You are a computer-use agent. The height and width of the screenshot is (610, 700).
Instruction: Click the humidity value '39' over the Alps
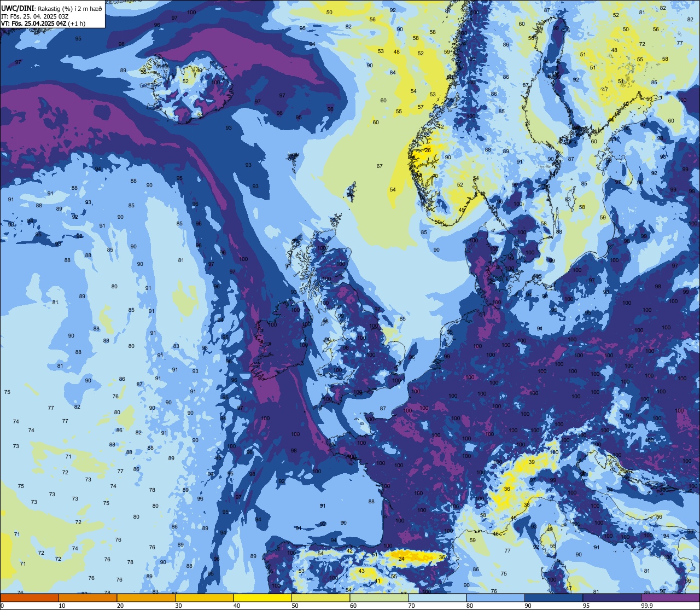point(532,462)
